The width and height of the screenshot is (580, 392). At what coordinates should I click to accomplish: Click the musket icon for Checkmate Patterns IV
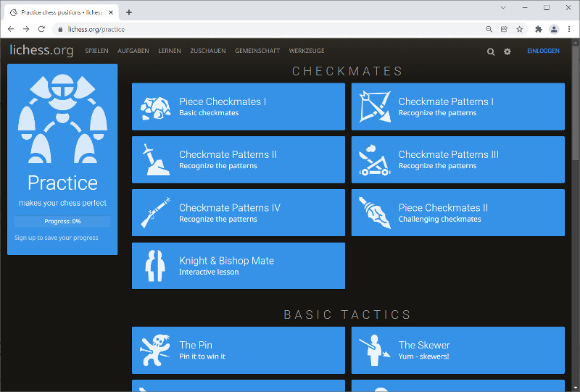click(x=155, y=212)
